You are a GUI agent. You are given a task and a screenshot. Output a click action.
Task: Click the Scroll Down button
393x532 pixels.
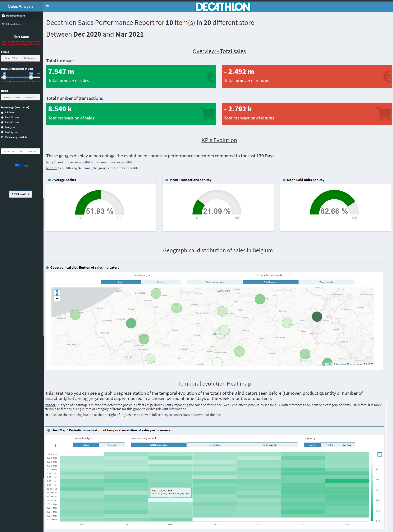pos(21,194)
